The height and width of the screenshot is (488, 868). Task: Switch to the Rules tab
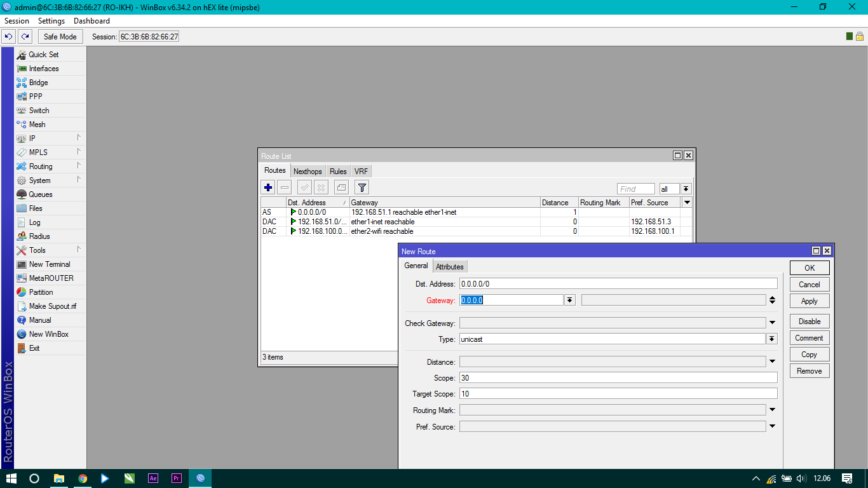[x=338, y=172]
